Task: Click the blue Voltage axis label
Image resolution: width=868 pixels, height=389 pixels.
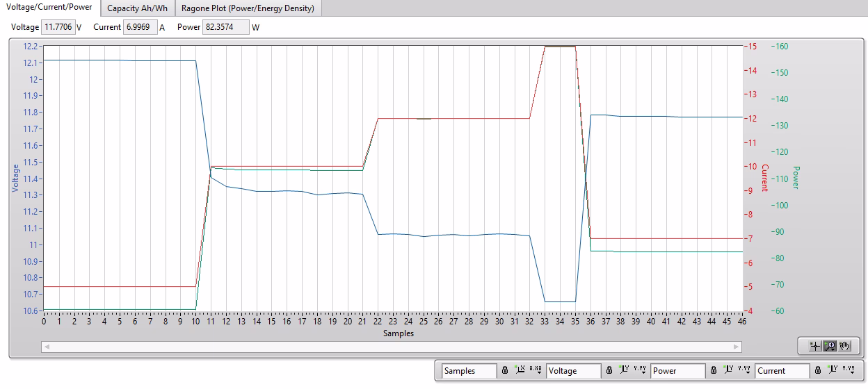Action: coord(16,178)
